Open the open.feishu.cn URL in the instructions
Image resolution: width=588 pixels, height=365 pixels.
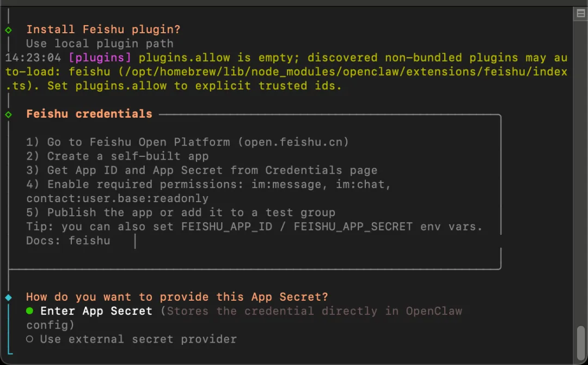[293, 142]
